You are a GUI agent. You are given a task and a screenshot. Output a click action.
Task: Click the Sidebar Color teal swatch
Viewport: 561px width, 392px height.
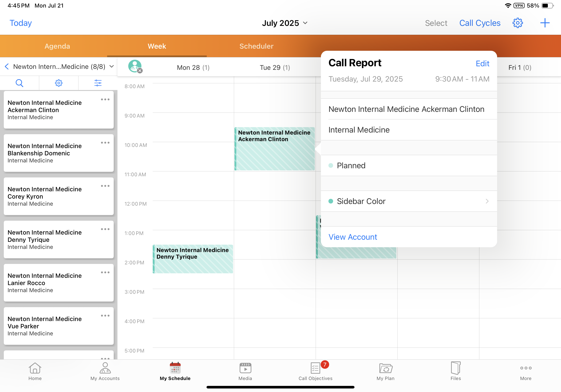[x=331, y=201]
